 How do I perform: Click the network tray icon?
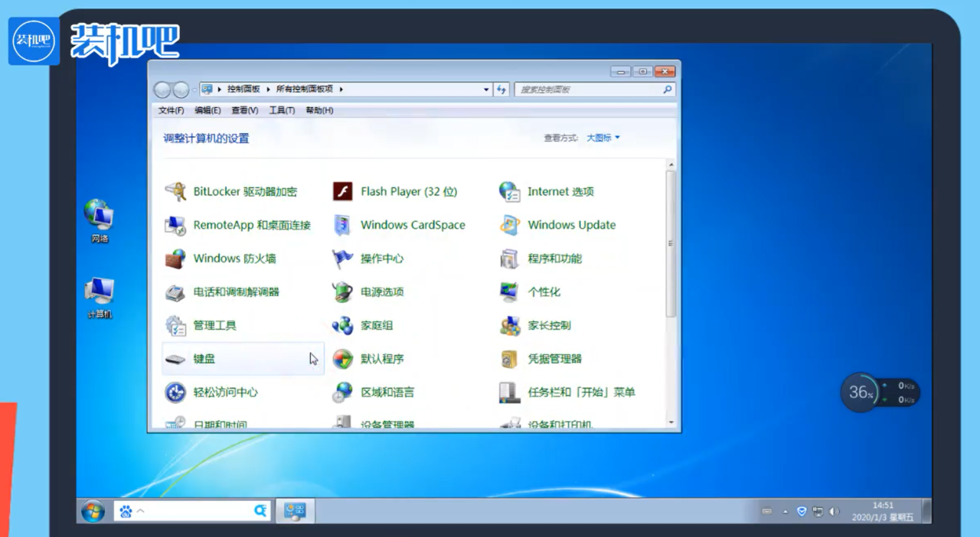[x=818, y=511]
